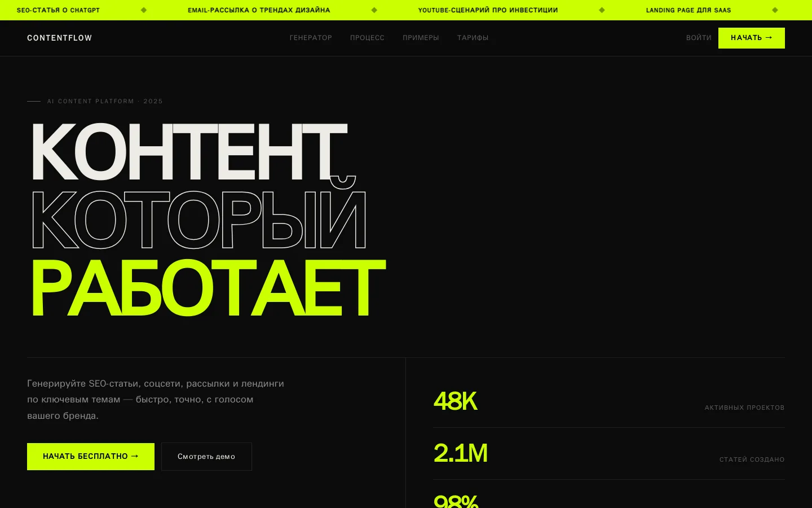Select ТАРИФЫ in the navigation
This screenshot has width=812, height=508.
pyautogui.click(x=473, y=38)
